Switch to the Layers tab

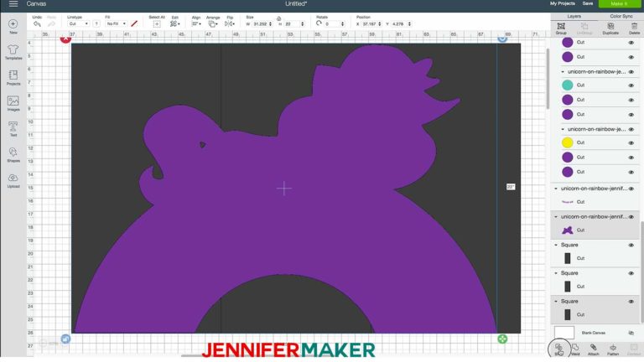point(574,16)
